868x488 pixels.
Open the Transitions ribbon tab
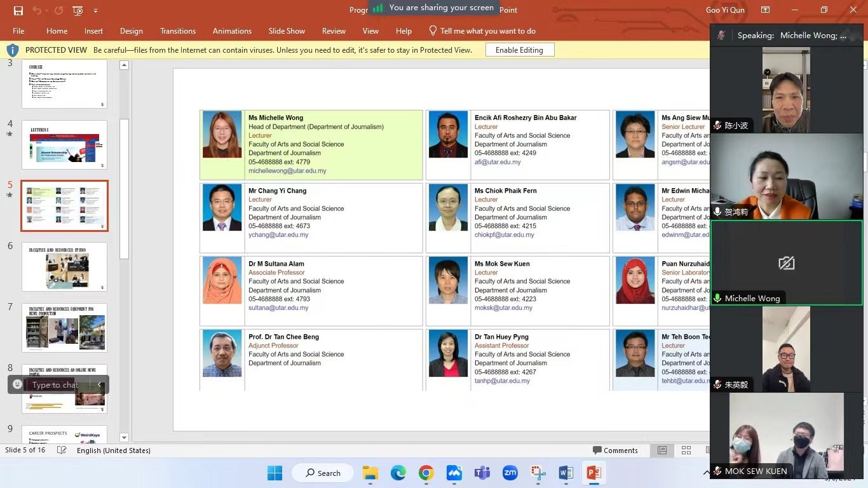click(x=178, y=31)
